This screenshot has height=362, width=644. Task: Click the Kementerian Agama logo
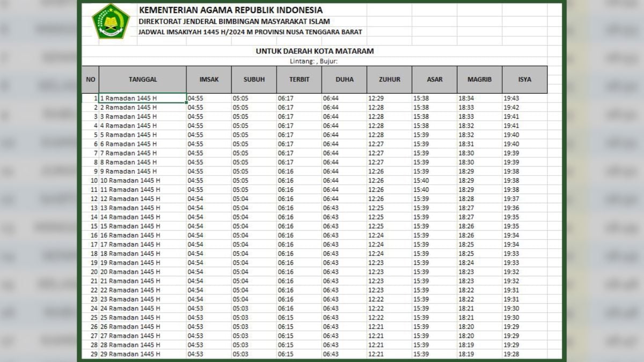pos(111,21)
